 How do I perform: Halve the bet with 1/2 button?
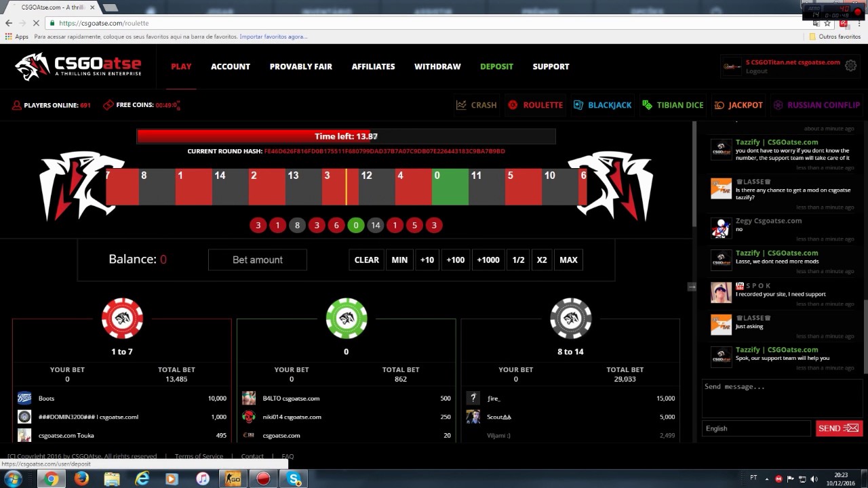pos(519,260)
